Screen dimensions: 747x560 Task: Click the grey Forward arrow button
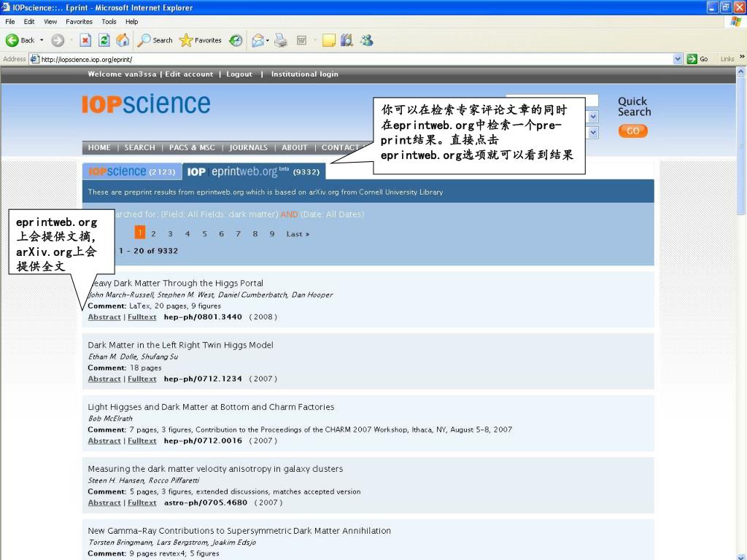(x=58, y=41)
